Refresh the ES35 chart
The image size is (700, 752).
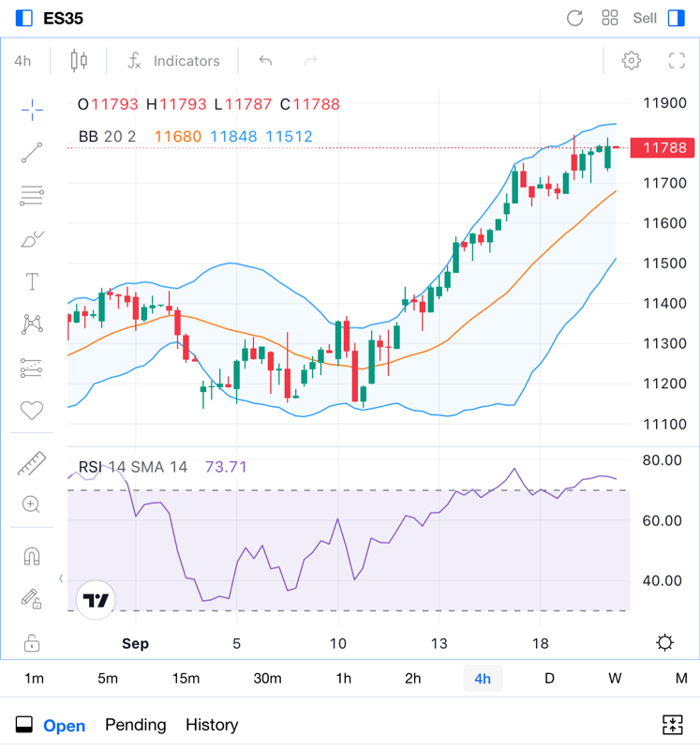coord(575,18)
